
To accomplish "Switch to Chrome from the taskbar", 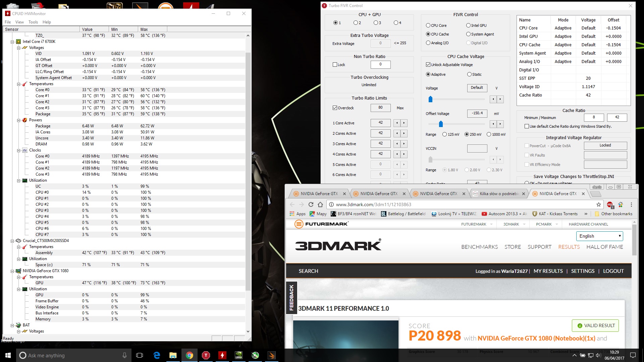I will point(190,355).
